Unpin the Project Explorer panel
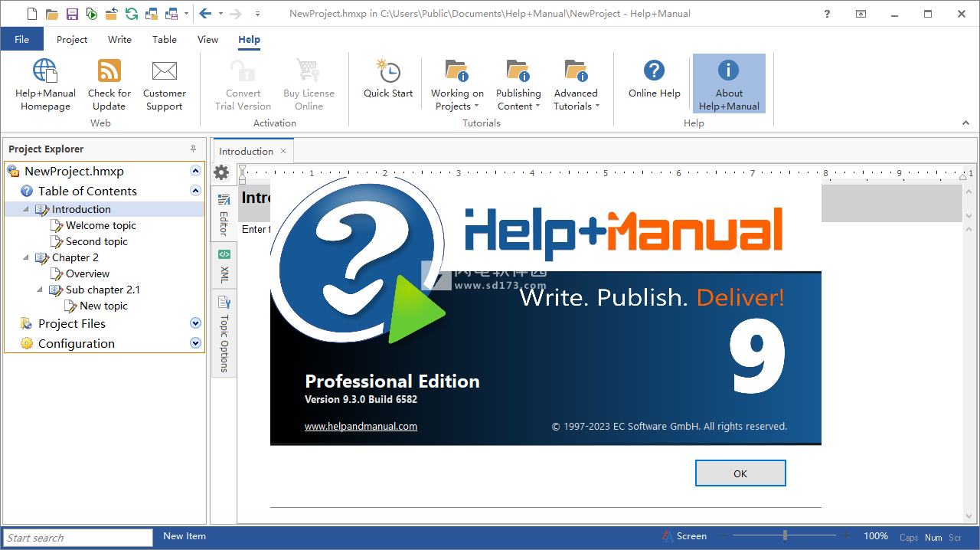This screenshot has height=550, width=980. click(193, 149)
